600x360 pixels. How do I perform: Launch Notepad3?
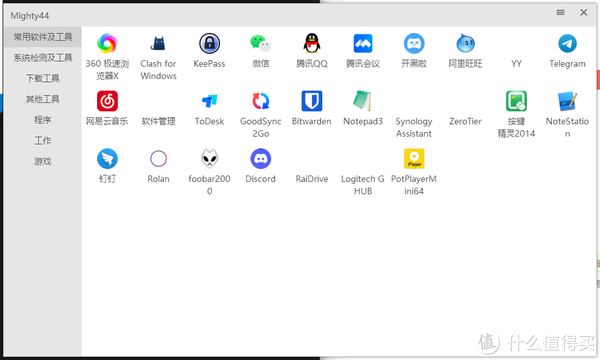click(x=362, y=101)
